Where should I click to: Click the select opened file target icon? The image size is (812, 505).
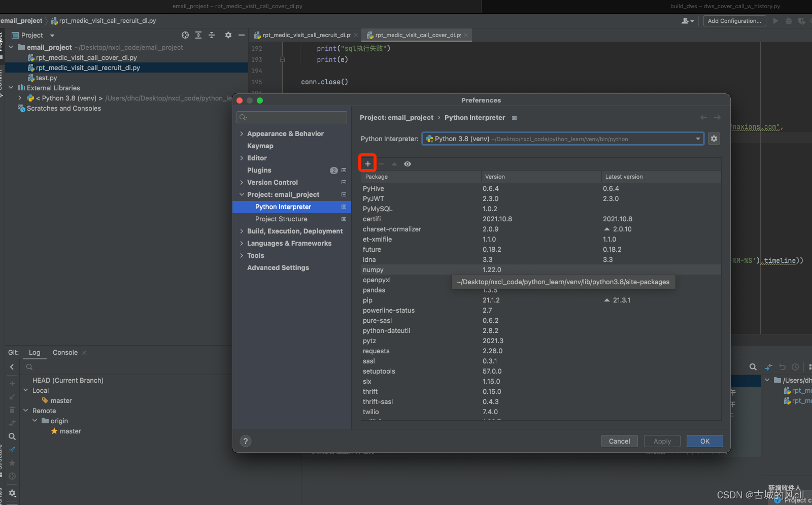click(x=185, y=35)
